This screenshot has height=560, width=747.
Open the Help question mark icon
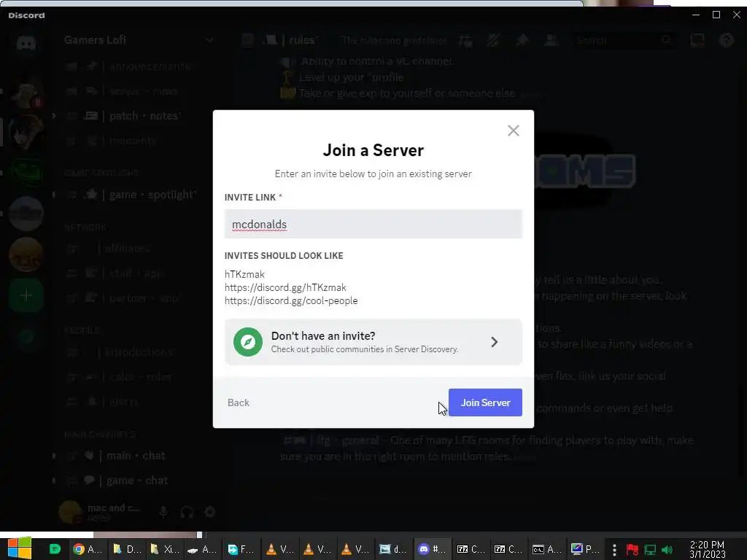[726, 41]
